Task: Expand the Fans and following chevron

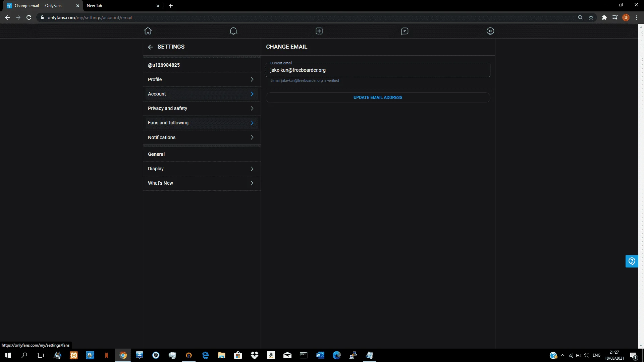Action: pos(252,123)
